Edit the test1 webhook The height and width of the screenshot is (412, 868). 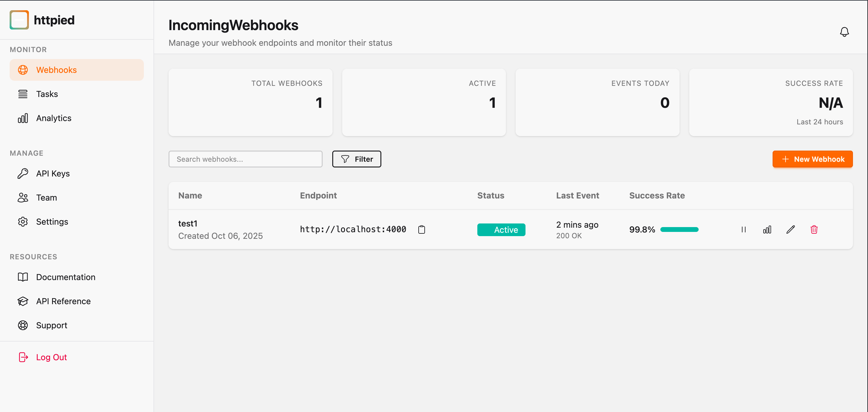[x=791, y=229]
